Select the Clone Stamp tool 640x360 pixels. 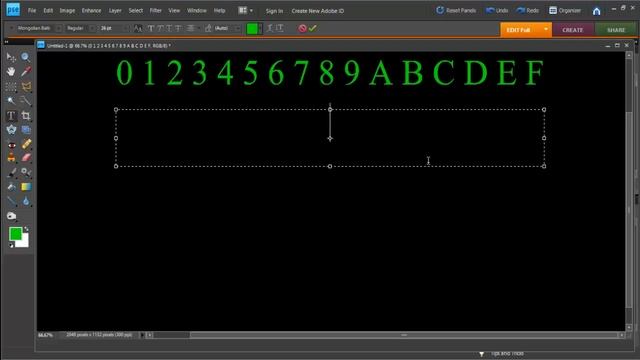(11, 158)
